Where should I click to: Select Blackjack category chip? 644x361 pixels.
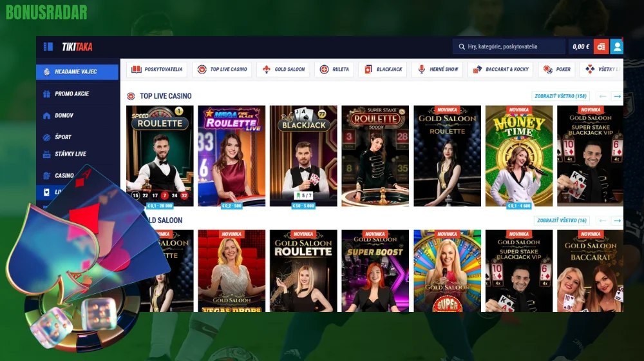tap(383, 69)
